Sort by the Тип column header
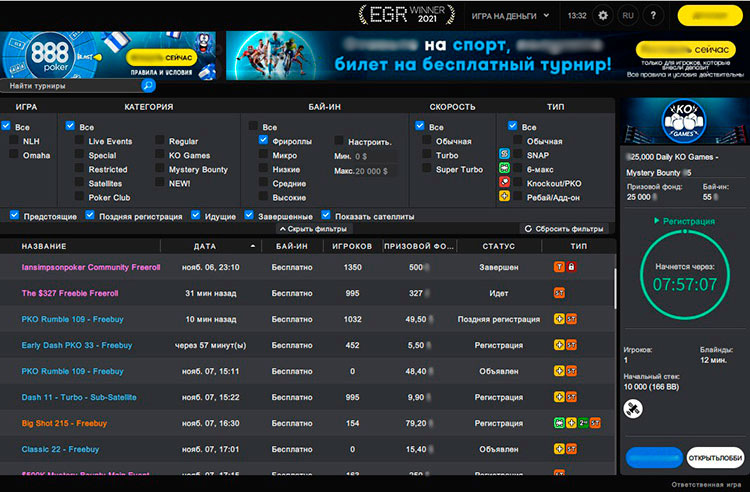750x492 pixels. coord(578,246)
